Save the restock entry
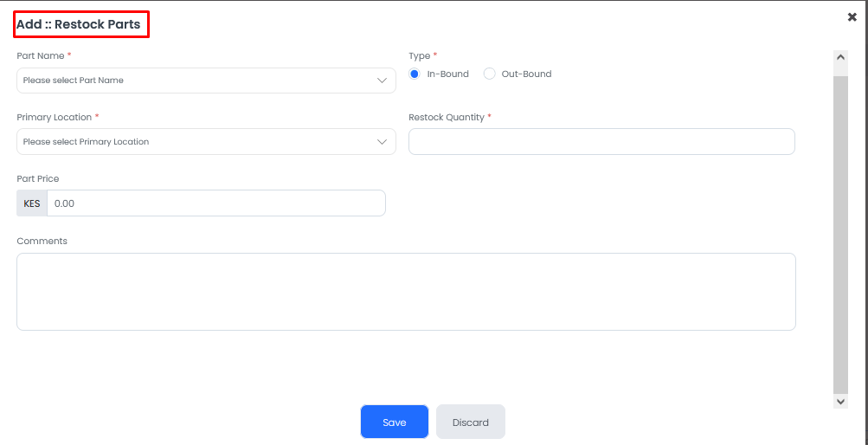868x445 pixels. (x=395, y=422)
